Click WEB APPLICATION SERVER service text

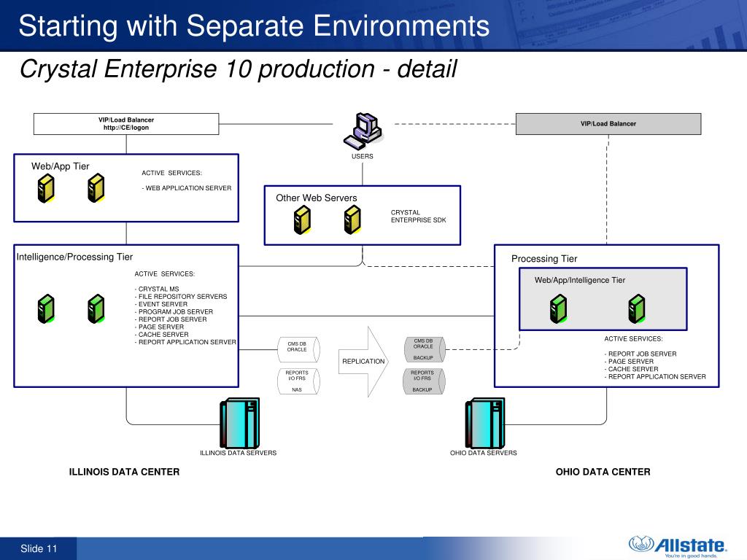[186, 188]
